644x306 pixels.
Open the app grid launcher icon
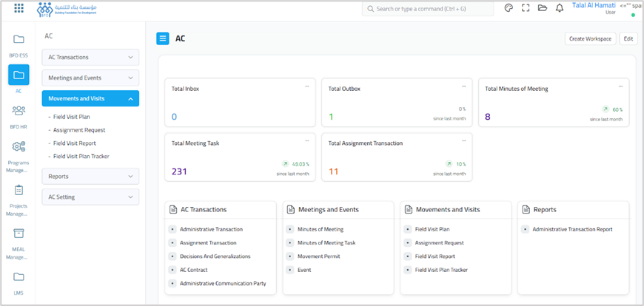tap(19, 9)
